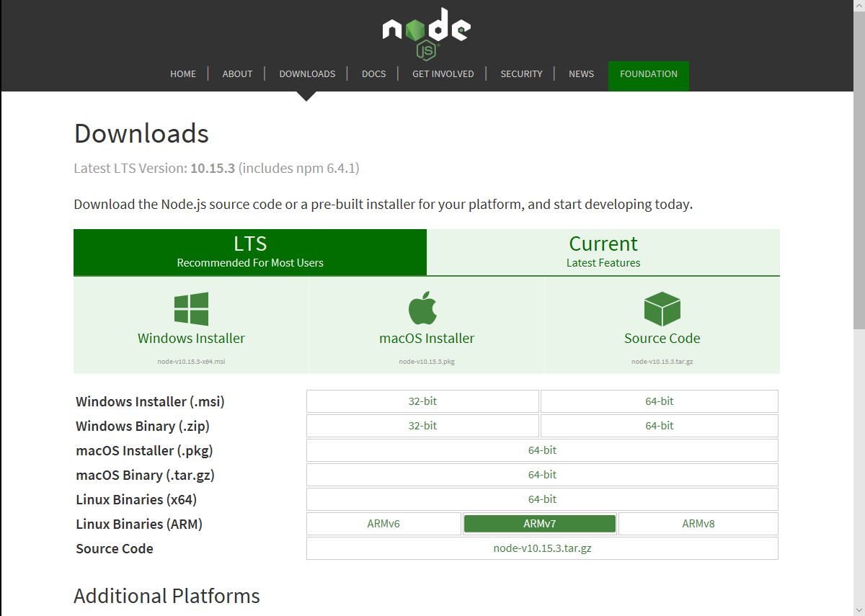Download Linux Binaries (x64) 64-bit
Image resolution: width=865 pixels, height=616 pixels.
pos(542,499)
